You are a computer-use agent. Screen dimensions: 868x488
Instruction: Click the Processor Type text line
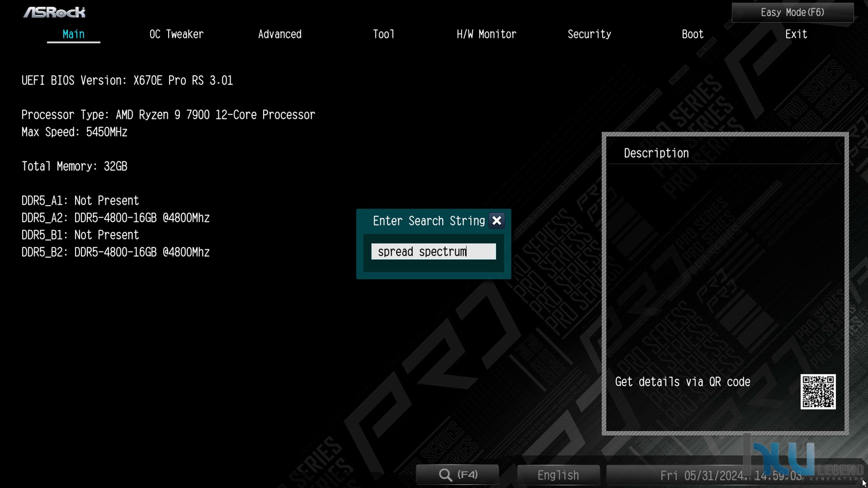(168, 115)
